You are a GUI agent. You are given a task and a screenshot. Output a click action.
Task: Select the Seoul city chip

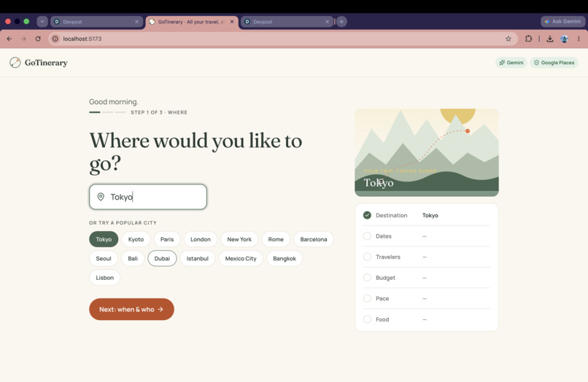[104, 258]
